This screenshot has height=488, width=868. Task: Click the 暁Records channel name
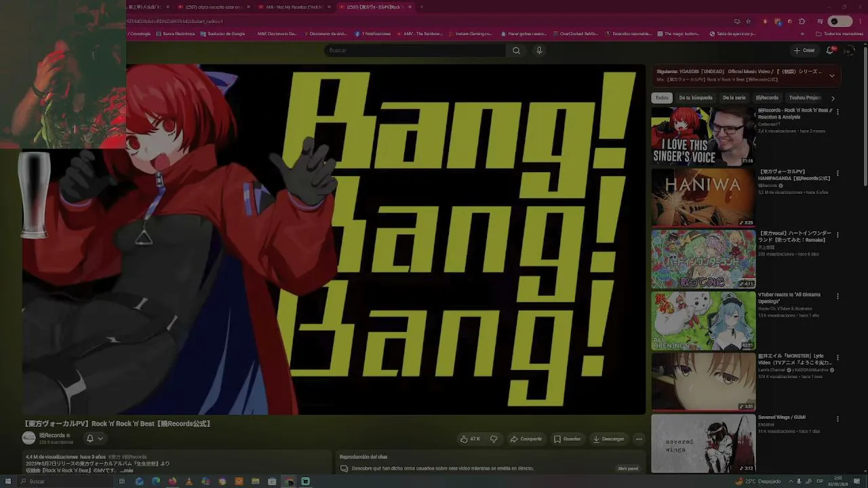52,435
